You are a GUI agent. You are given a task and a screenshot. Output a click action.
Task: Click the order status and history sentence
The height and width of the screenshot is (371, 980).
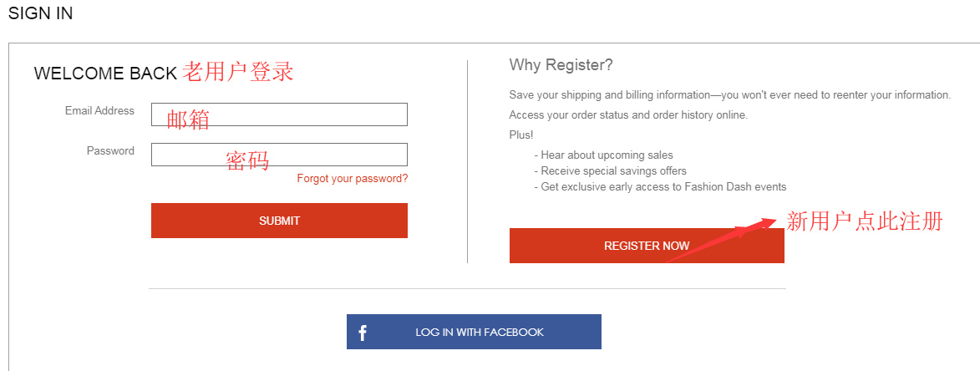pos(628,115)
